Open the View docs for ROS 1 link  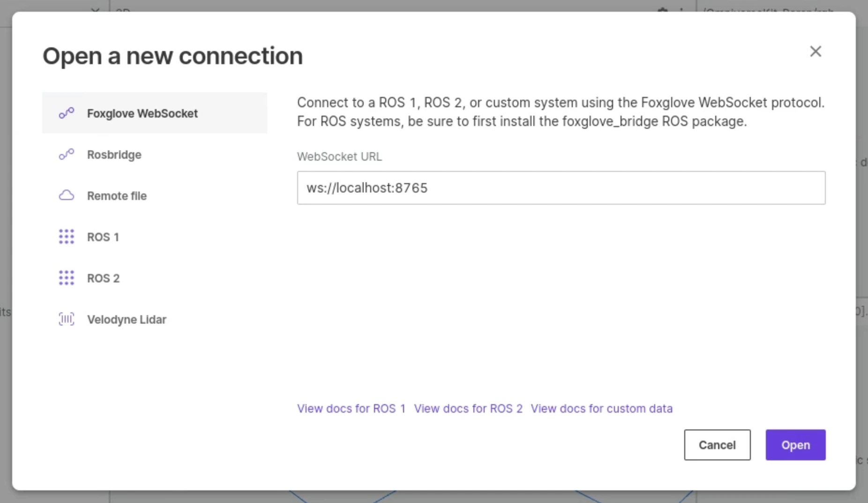click(x=351, y=408)
